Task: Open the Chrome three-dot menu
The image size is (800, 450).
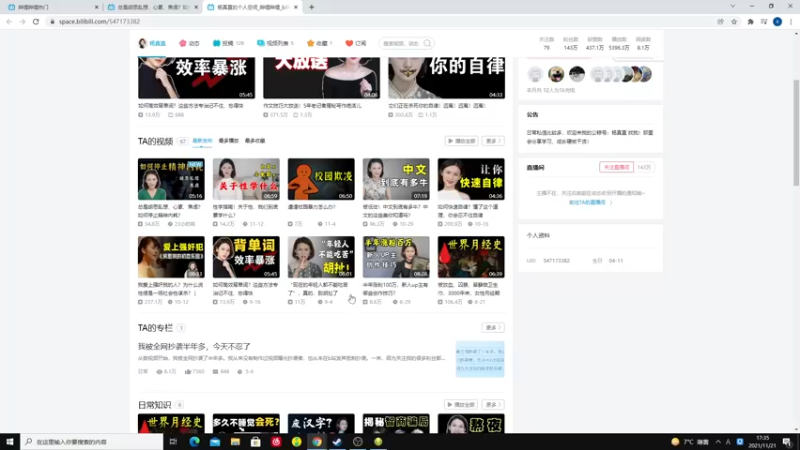Action: tap(791, 21)
